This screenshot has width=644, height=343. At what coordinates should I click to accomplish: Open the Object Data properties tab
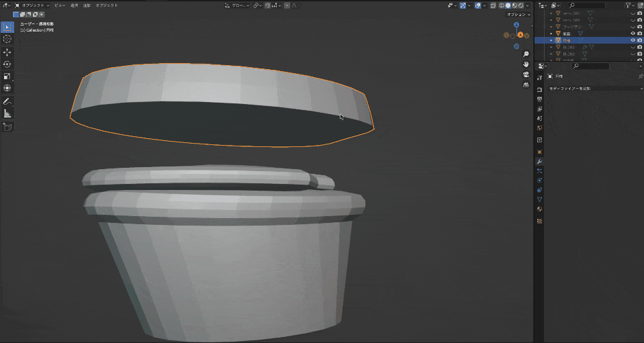(539, 199)
